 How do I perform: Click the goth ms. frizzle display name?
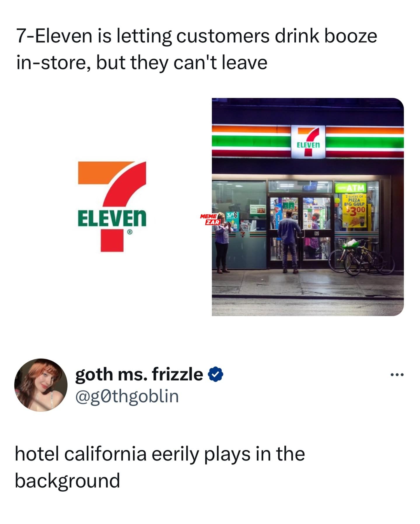click(139, 374)
